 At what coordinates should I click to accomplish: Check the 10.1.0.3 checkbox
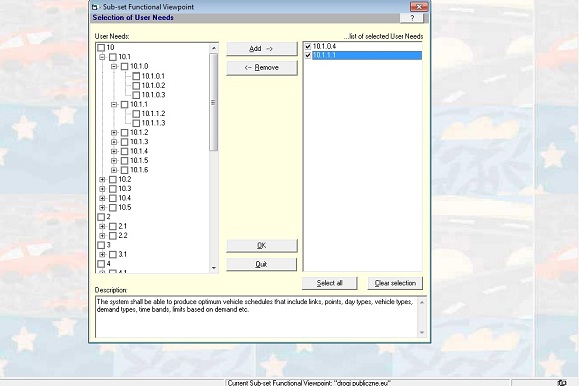(136, 95)
